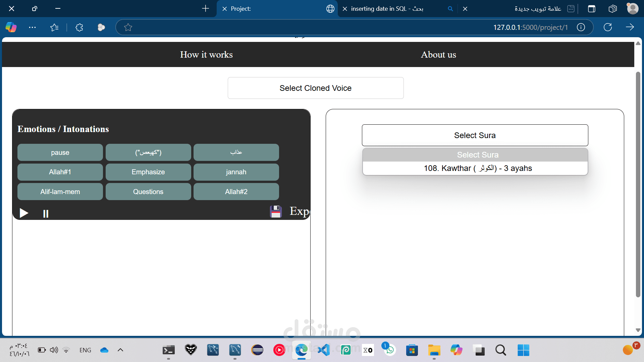Screen dimensions: 644x362
Task: Click the favorites star in address bar
Action: [x=128, y=27]
